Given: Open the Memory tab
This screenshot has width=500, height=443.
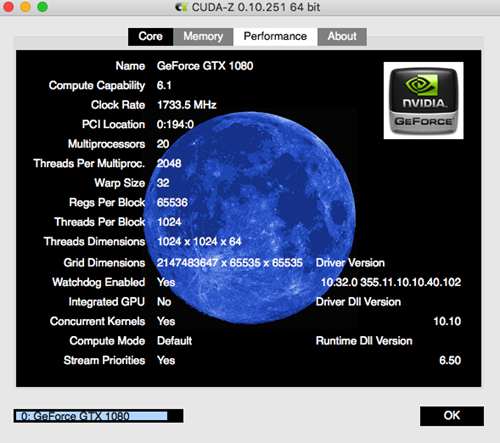Looking at the screenshot, I should (203, 36).
